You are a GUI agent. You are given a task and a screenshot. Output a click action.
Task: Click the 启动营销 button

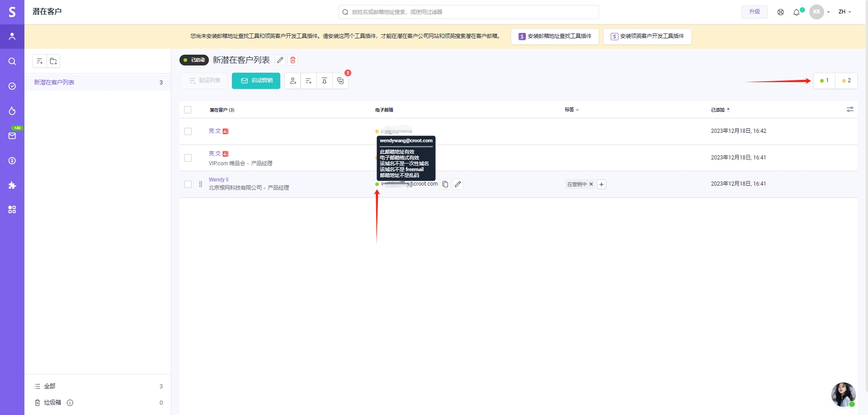click(256, 81)
